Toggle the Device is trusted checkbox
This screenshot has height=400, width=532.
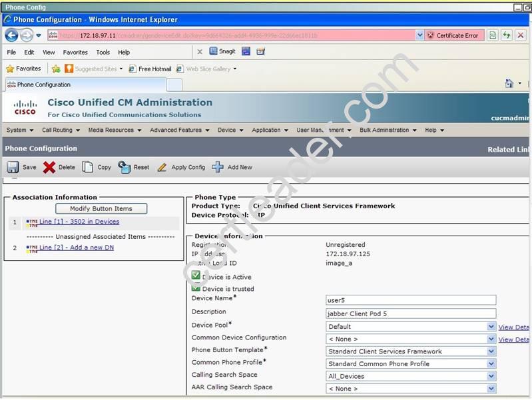pyautogui.click(x=196, y=288)
